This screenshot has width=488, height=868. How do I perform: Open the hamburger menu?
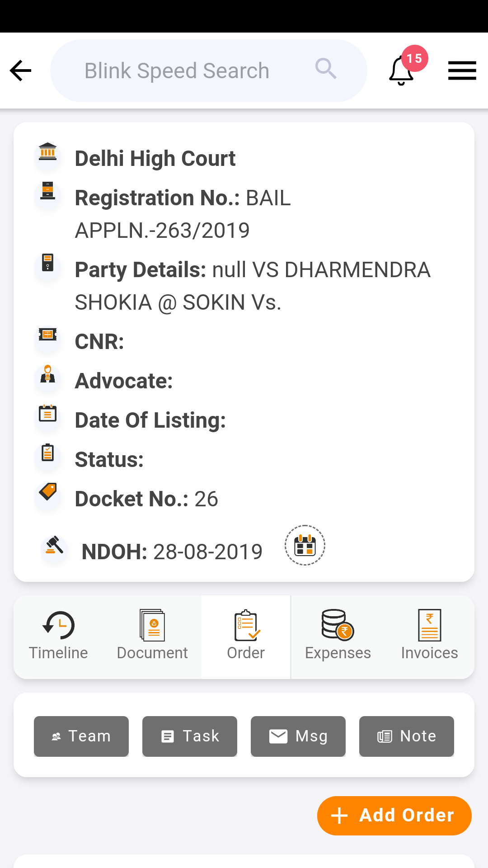click(x=462, y=71)
